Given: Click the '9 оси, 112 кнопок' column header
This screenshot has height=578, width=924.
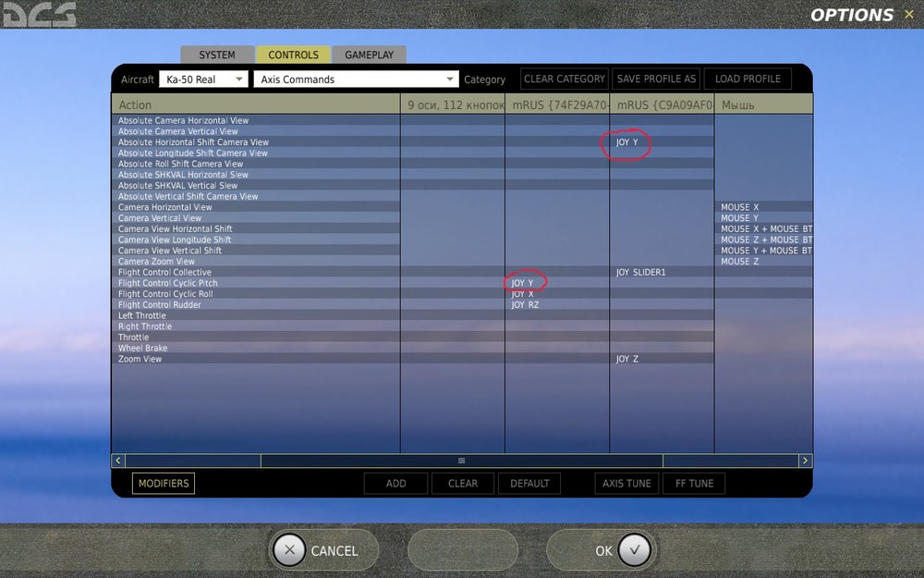Looking at the screenshot, I should coord(453,105).
